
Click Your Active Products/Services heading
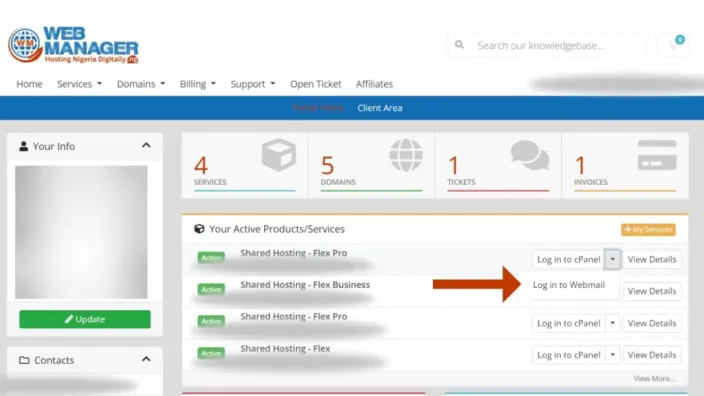(x=277, y=229)
